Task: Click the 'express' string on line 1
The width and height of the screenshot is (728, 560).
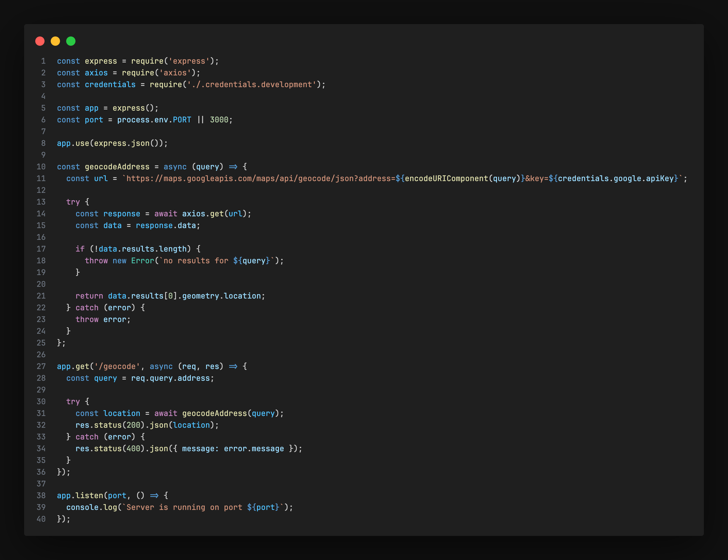Action: (x=189, y=61)
